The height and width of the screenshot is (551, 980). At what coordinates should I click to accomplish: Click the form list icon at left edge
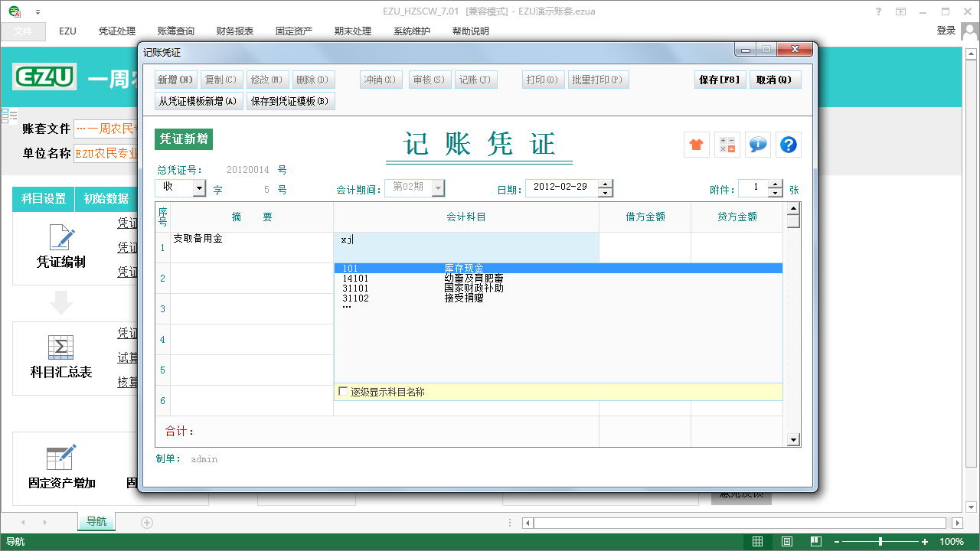[x=9, y=116]
